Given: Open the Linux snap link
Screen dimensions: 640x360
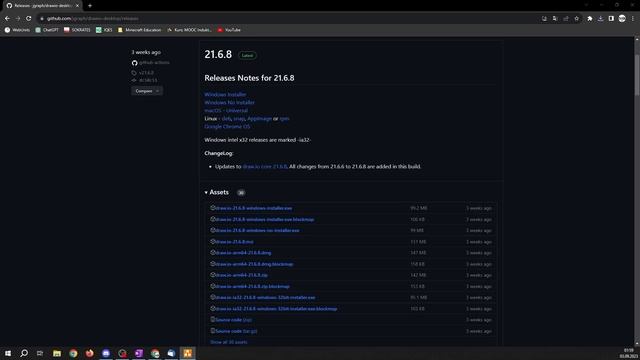Looking at the screenshot, I should coord(239,118).
